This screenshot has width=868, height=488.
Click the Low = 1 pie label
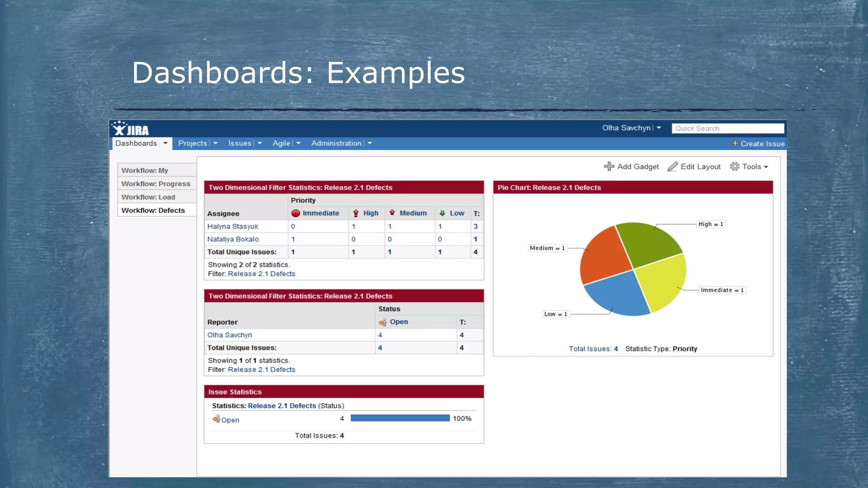pyautogui.click(x=556, y=314)
